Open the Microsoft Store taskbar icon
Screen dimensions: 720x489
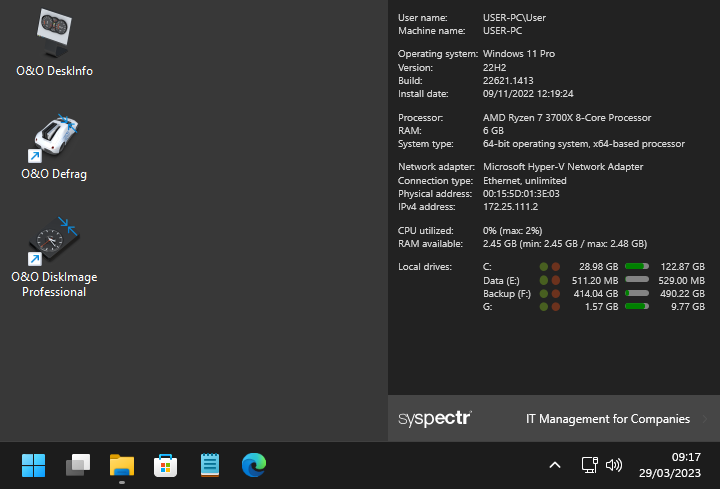[166, 465]
